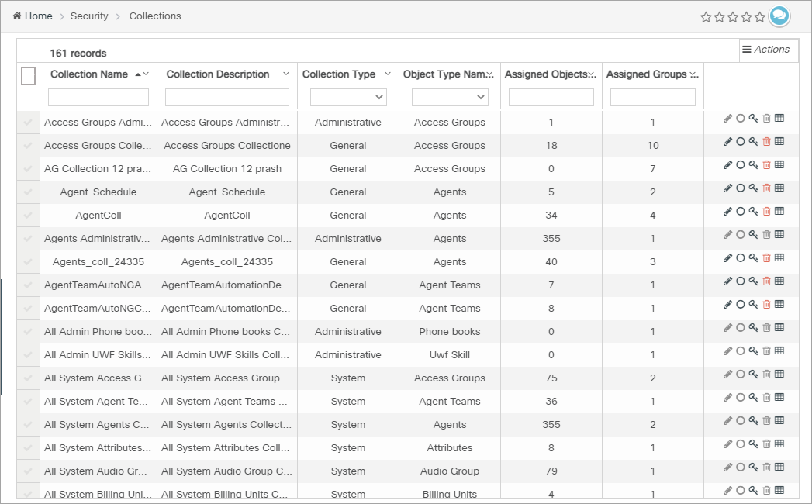Click the key icon in All Admin UWF Skills row

tap(754, 350)
